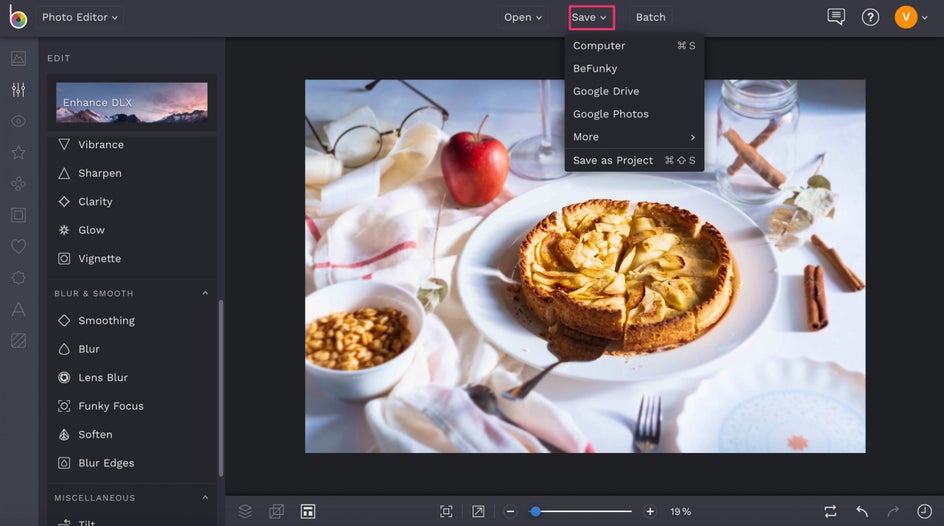Click the Enhance DLX thumbnail
The width and height of the screenshot is (944, 526).
click(x=132, y=102)
